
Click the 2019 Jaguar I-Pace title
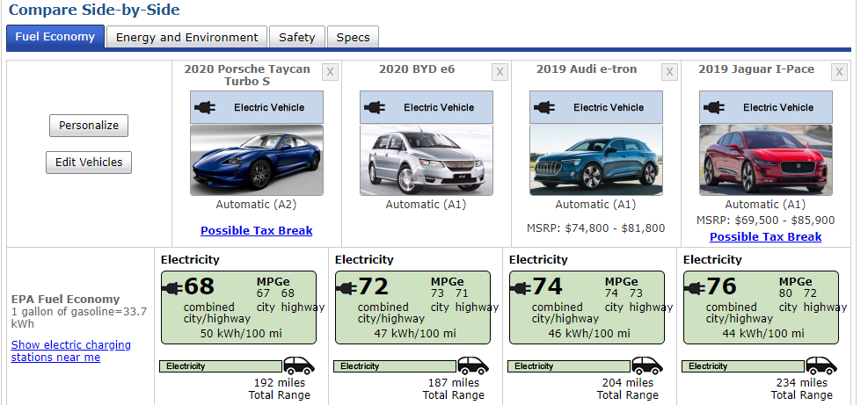pyautogui.click(x=756, y=69)
